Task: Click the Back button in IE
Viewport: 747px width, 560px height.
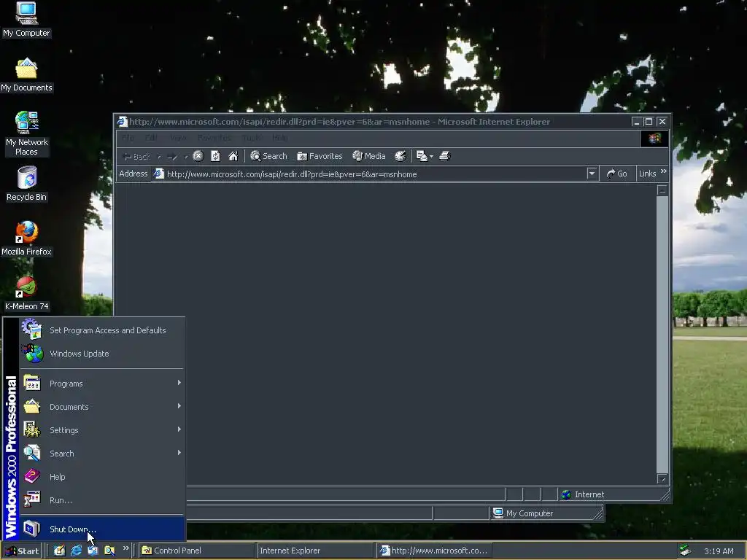Action: tap(136, 157)
